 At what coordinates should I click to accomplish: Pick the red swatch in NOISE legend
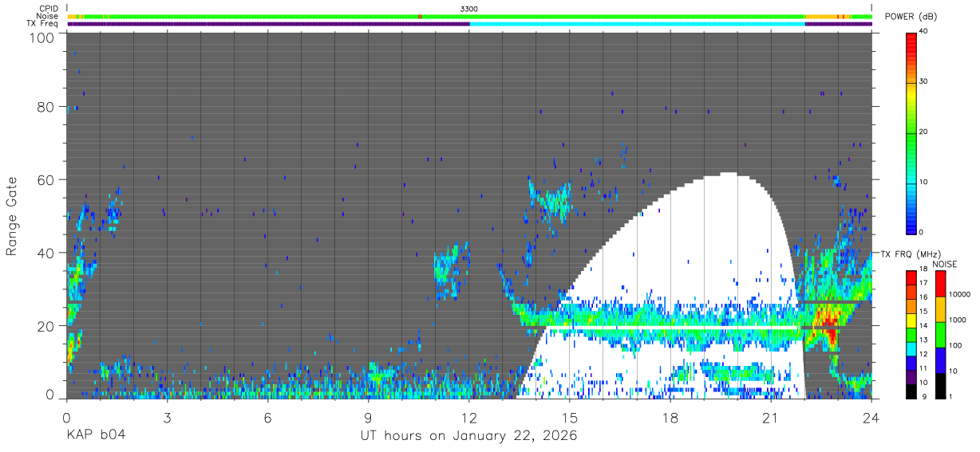[x=939, y=283]
